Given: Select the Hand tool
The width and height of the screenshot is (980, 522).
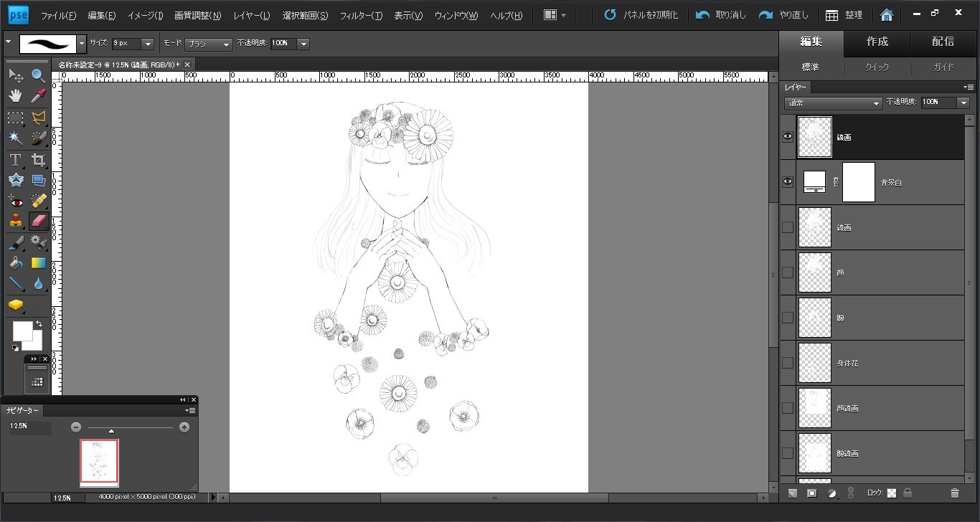Looking at the screenshot, I should (x=15, y=96).
